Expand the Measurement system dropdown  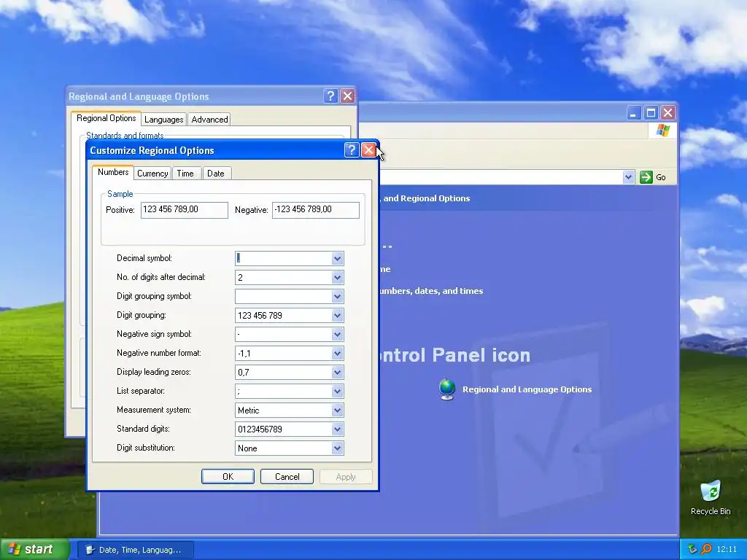click(337, 410)
